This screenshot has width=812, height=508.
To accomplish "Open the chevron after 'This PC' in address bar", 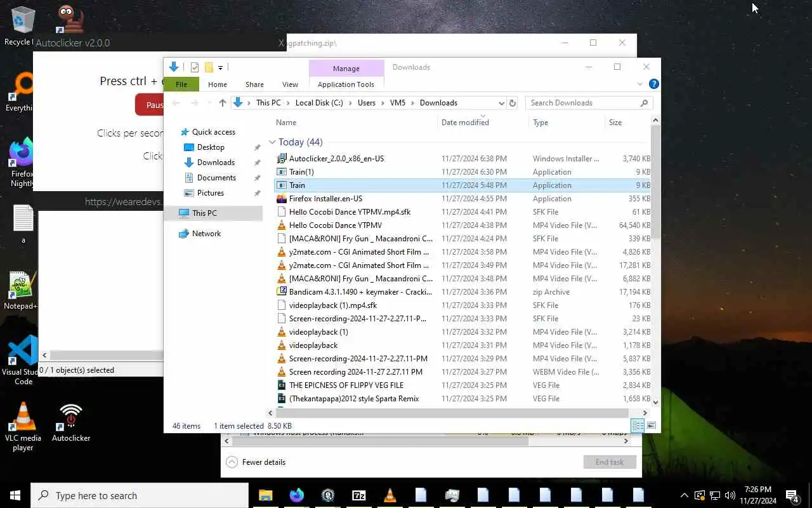I will (288, 103).
